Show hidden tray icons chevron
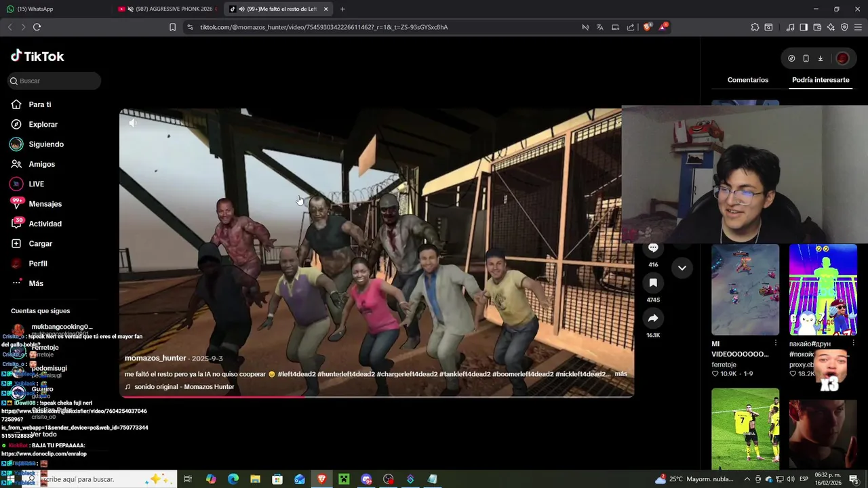Image resolution: width=868 pixels, height=488 pixels. (x=747, y=479)
